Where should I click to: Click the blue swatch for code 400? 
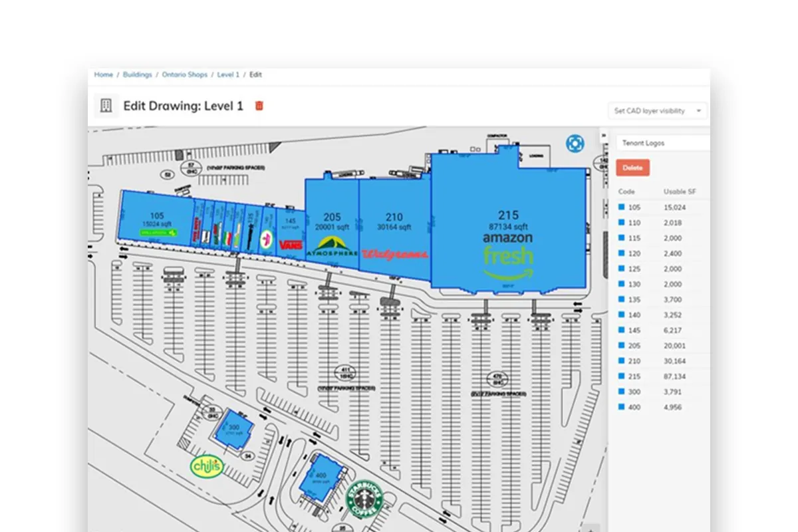[622, 406]
